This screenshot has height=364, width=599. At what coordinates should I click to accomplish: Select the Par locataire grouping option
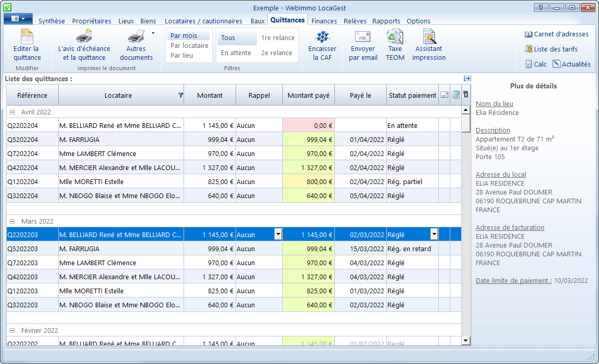tap(189, 46)
